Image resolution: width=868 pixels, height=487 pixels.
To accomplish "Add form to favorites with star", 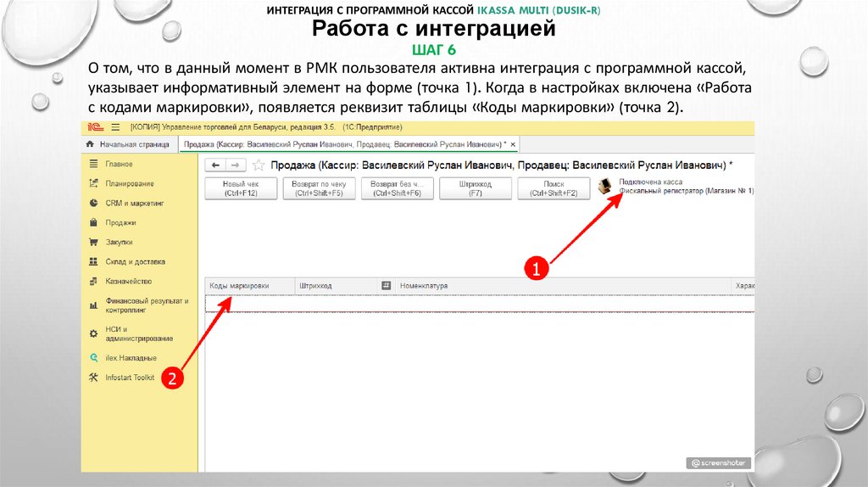I will [x=258, y=165].
